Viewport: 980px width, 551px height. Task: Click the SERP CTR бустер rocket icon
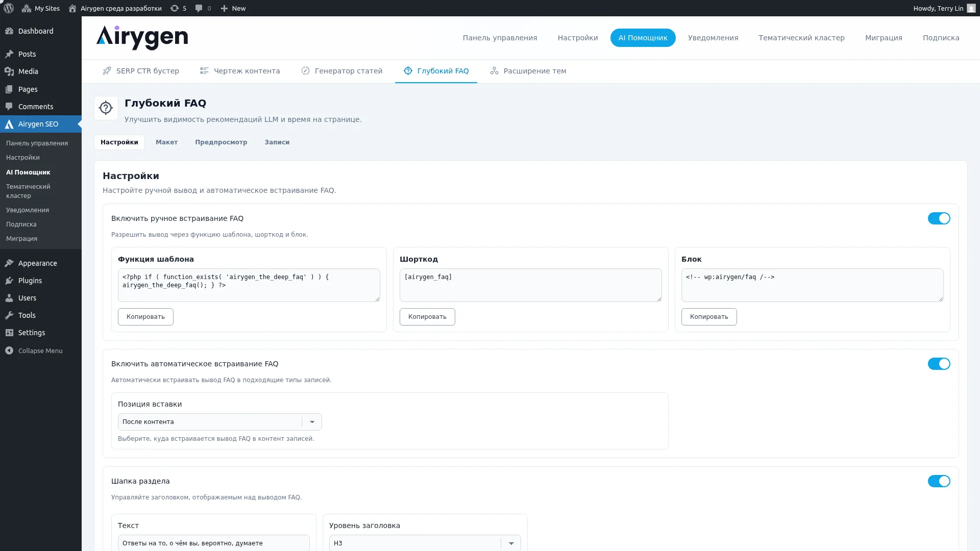click(x=107, y=71)
